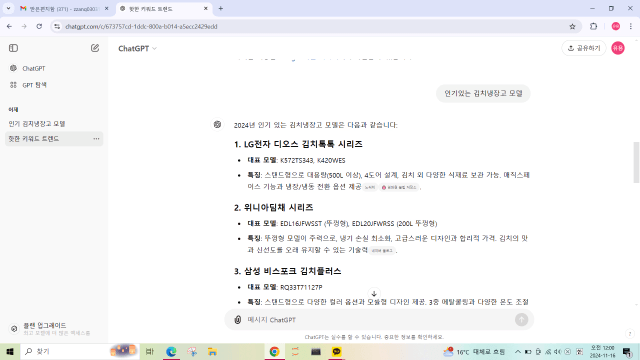Reload the current page
Screen dimensions: 640x360
[39, 27]
